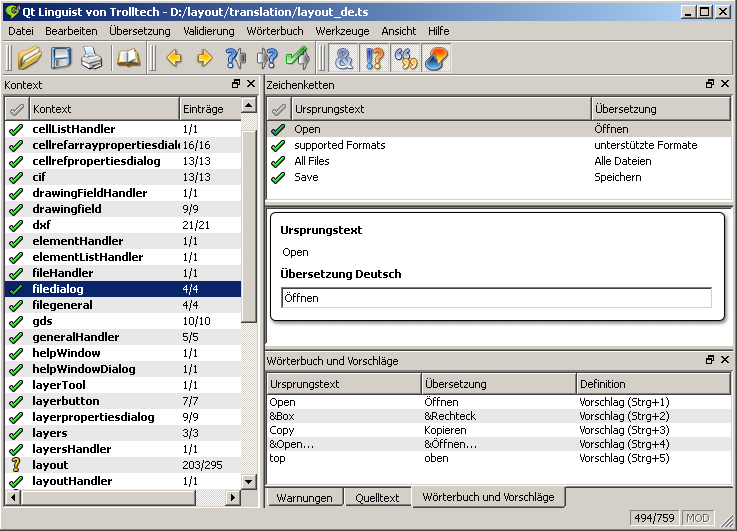Switch to the Warnungen tab
737x531 pixels.
point(304,497)
